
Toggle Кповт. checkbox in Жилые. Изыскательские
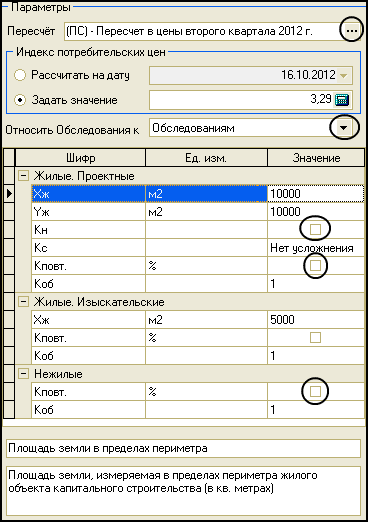point(315,337)
